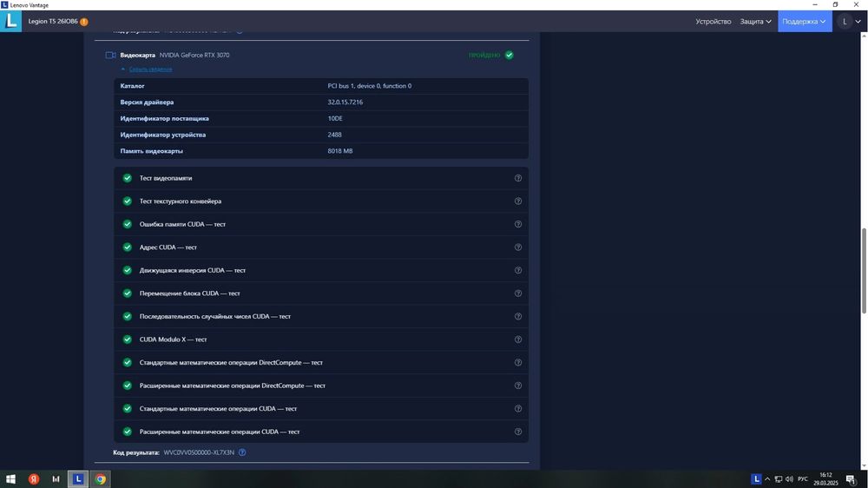
Task: Open the user profile L dropdown
Action: (x=851, y=22)
